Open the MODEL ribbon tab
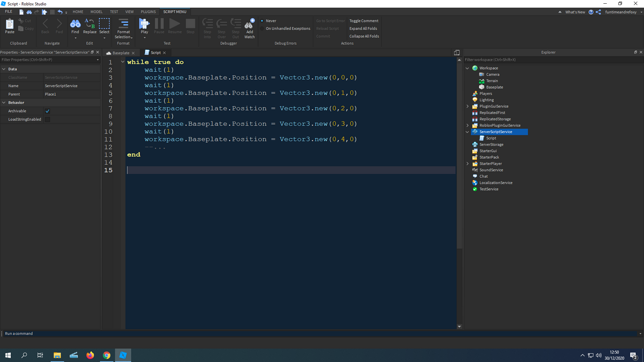The width and height of the screenshot is (644, 362). click(96, 11)
